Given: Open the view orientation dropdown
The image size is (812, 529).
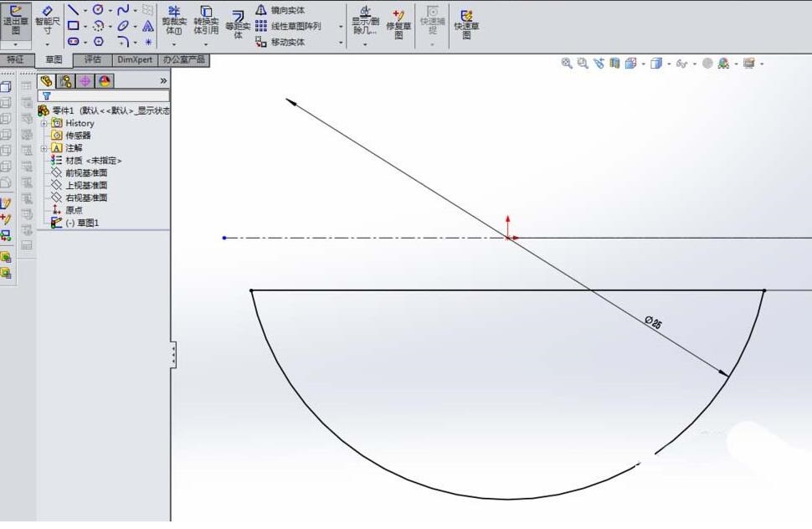Looking at the screenshot, I should pyautogui.click(x=643, y=64).
